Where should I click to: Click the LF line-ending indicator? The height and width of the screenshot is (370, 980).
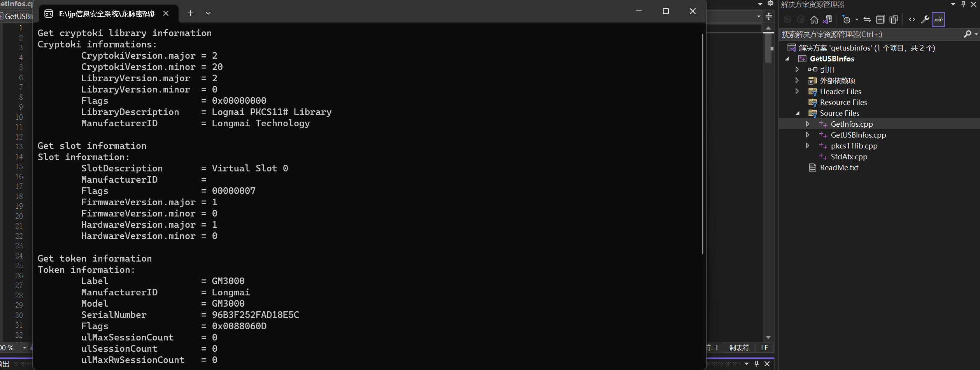tap(764, 348)
